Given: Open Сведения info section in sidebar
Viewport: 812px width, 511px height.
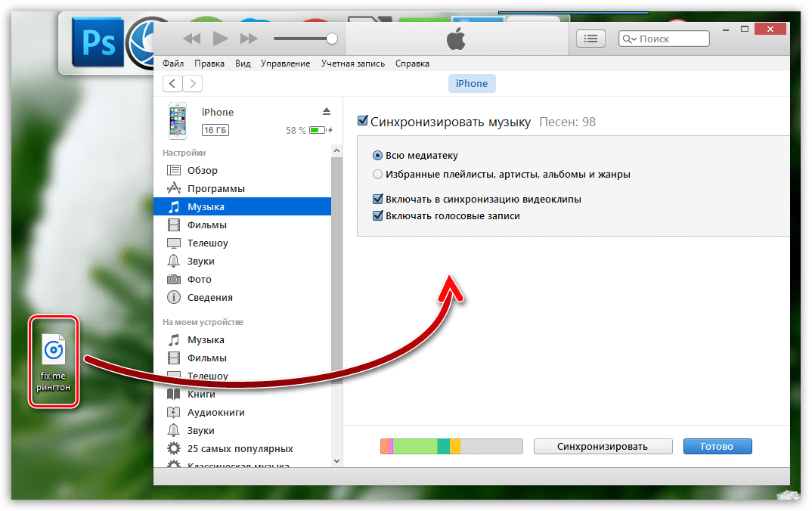Looking at the screenshot, I should [209, 297].
